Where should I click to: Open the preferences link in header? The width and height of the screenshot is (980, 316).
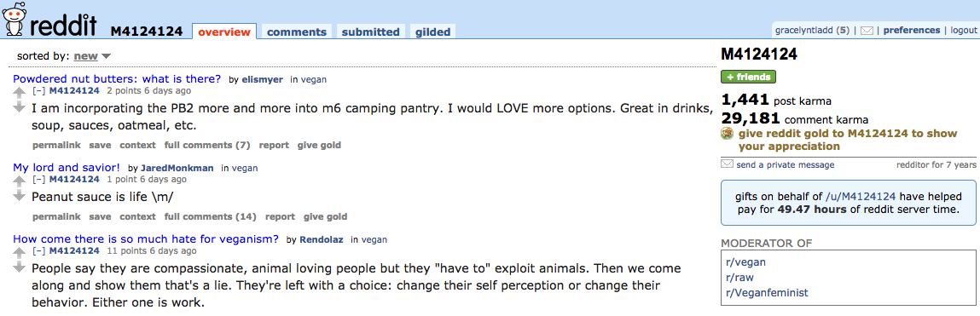coord(911,30)
